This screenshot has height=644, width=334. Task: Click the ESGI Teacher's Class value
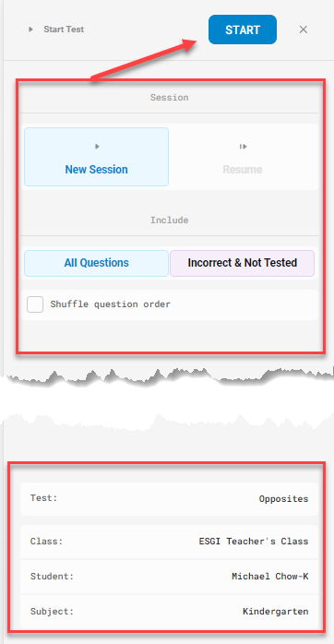point(254,542)
